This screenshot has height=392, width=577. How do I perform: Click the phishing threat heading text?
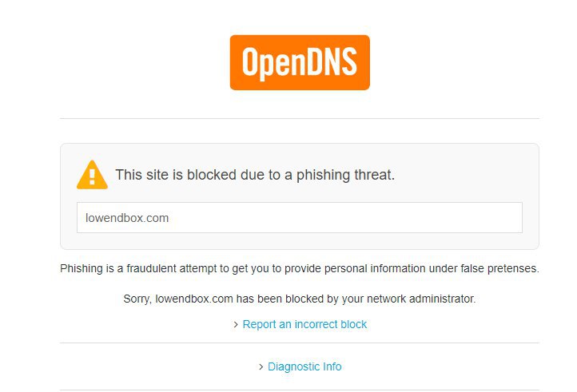tap(255, 175)
